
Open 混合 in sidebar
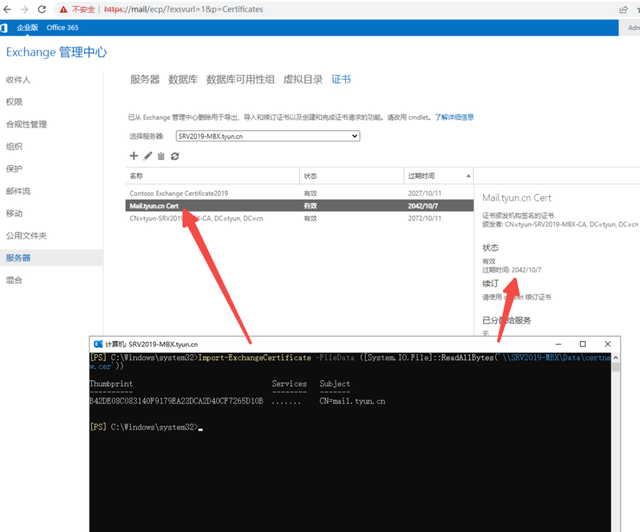(x=14, y=280)
